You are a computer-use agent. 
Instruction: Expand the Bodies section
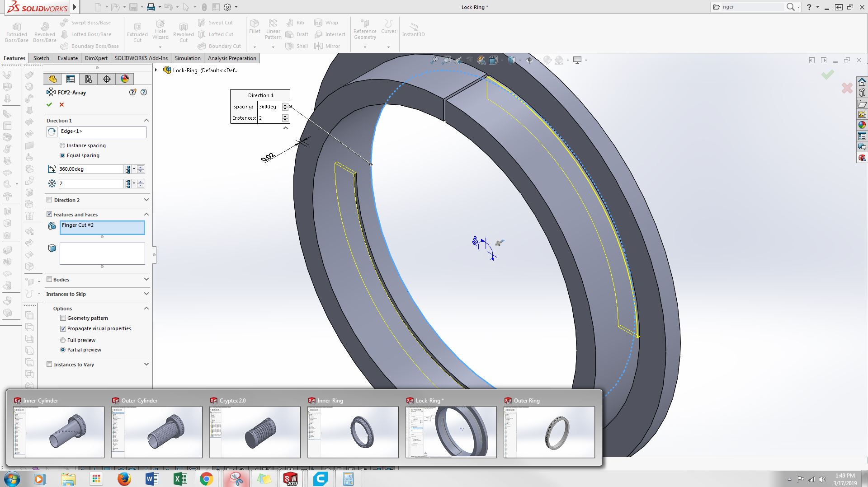coord(146,279)
